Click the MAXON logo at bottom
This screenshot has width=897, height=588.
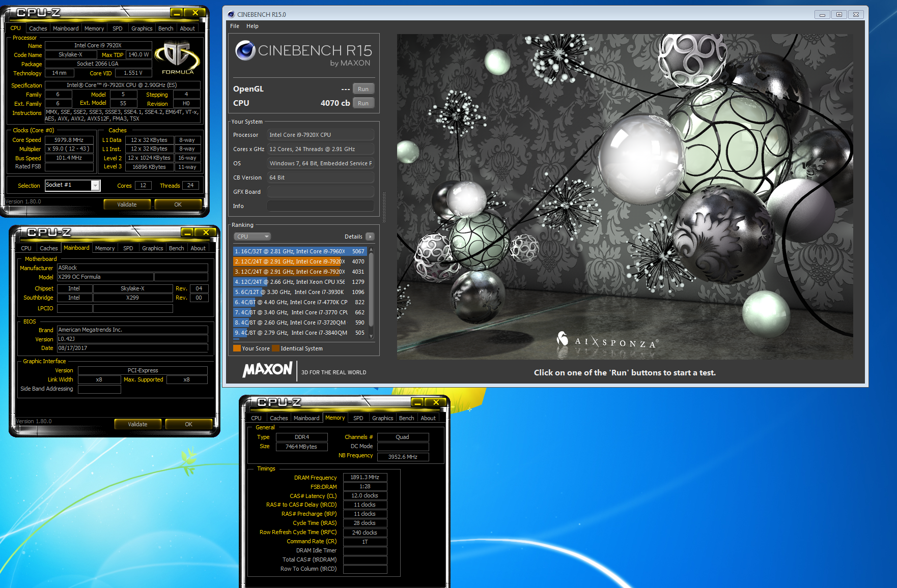pyautogui.click(x=267, y=370)
